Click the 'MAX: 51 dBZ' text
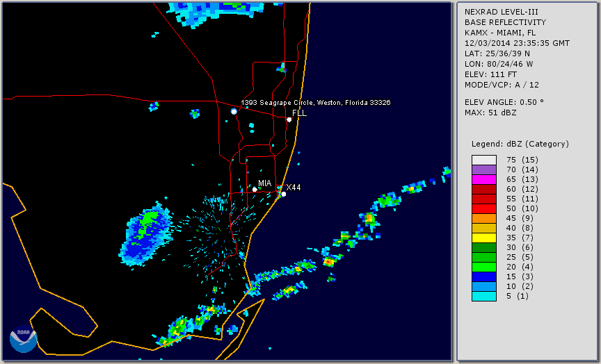The image size is (601, 364). coord(490,113)
